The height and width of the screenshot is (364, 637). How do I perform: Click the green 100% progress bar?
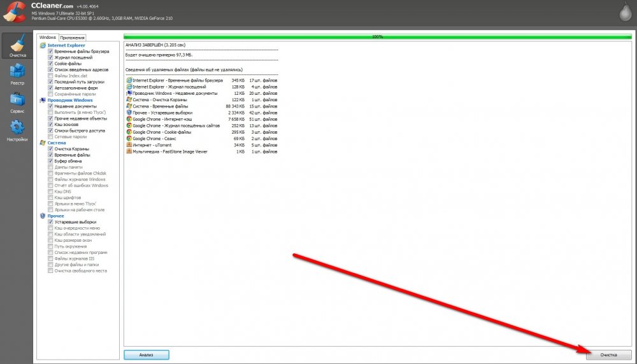coord(377,37)
